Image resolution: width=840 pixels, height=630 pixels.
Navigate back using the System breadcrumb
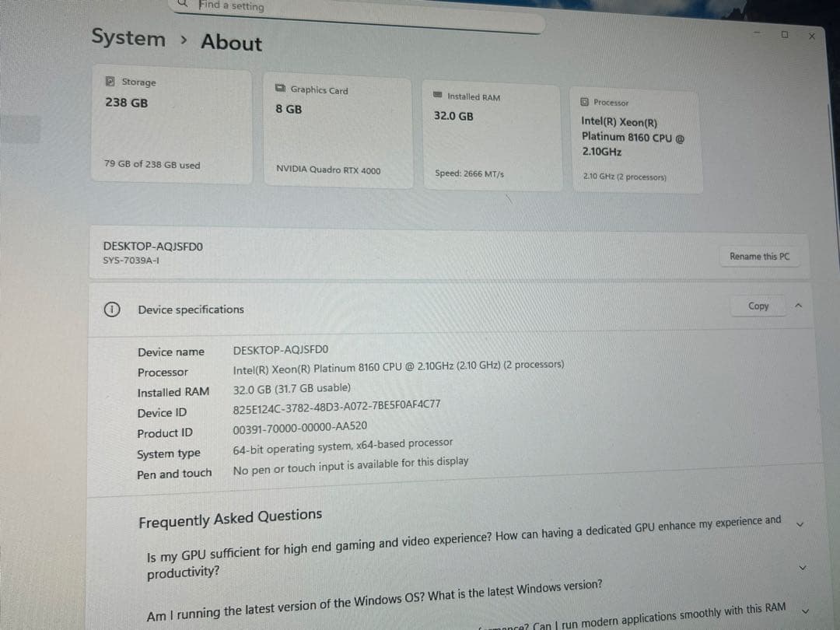click(128, 38)
